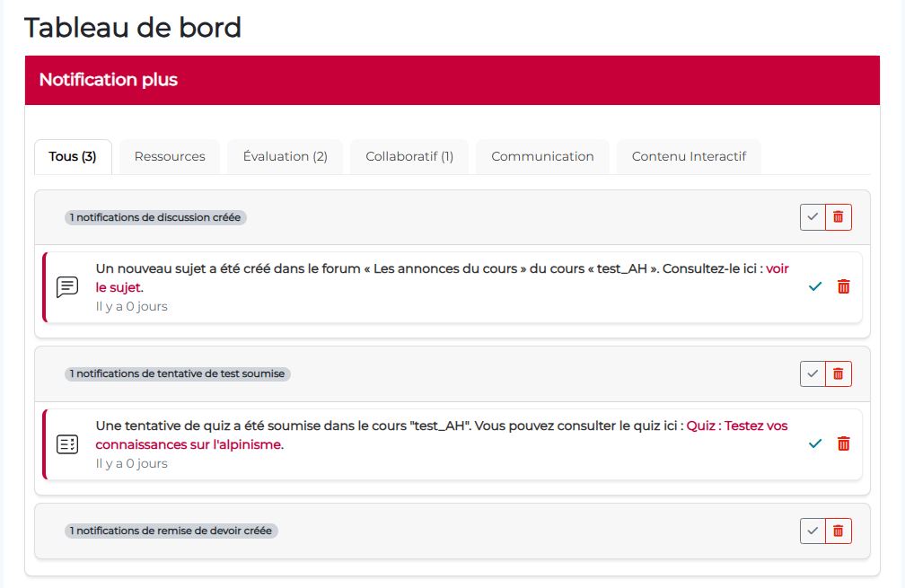Click the quiz checklist icon
Image resolution: width=905 pixels, height=588 pixels.
[x=67, y=444]
